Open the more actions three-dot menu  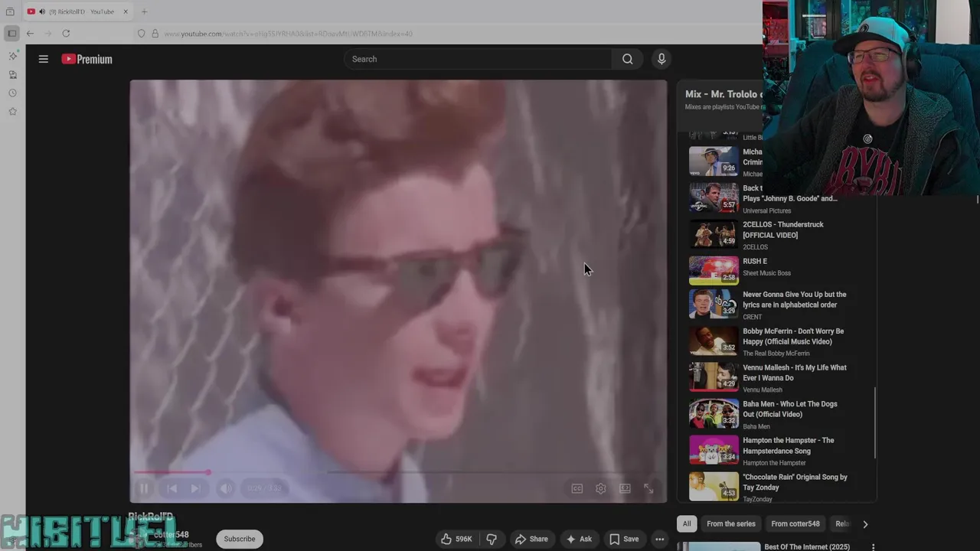point(659,539)
